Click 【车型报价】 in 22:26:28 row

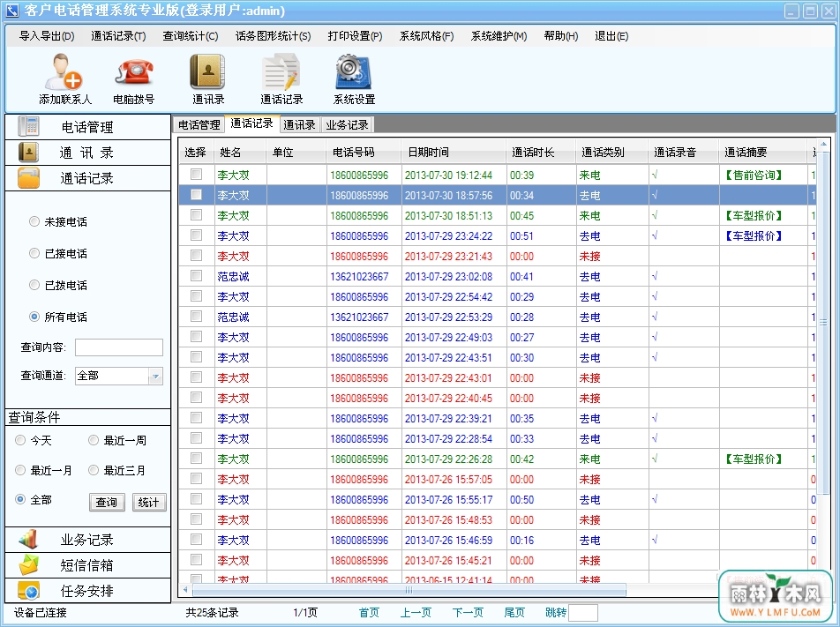click(x=754, y=459)
